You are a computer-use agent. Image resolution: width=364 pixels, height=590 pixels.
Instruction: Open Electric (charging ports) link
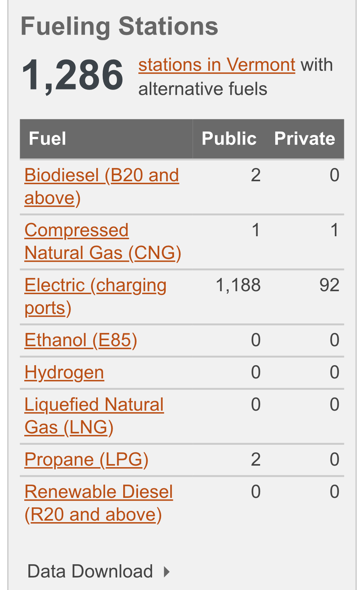click(96, 297)
